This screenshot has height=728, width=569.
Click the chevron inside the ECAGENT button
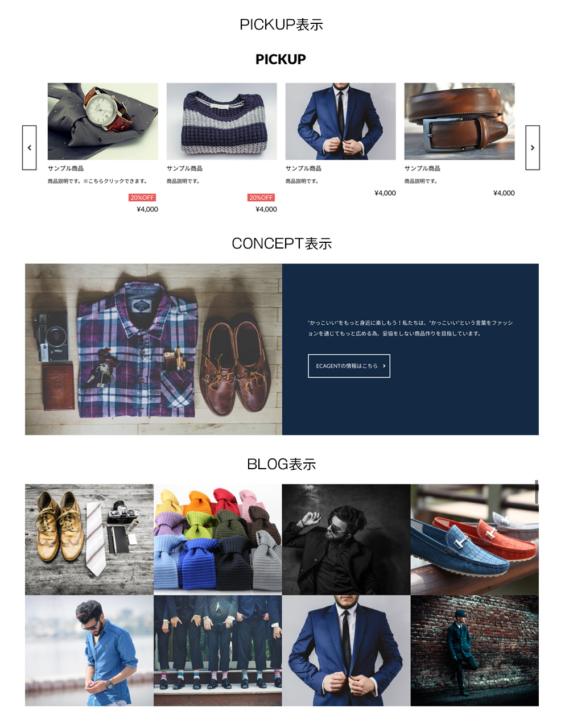click(384, 366)
